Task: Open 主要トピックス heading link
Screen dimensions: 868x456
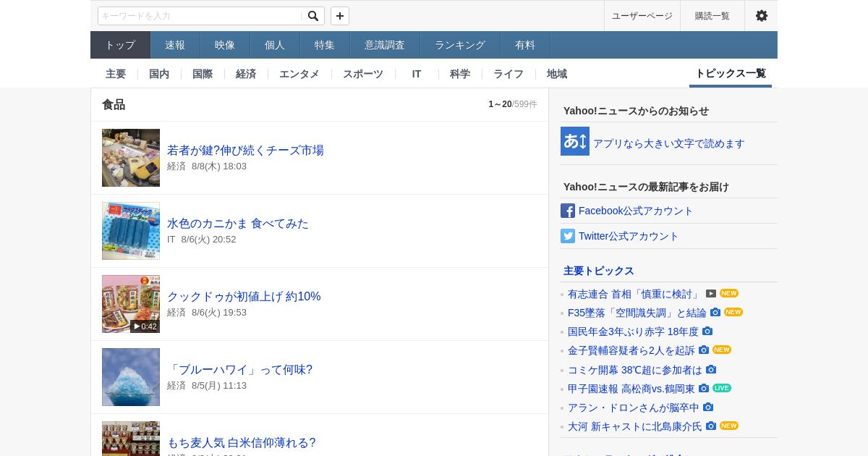Action: pos(599,271)
